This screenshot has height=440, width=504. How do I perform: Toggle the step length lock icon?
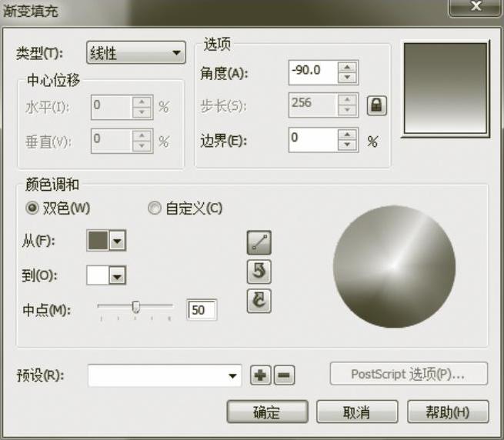[x=377, y=105]
